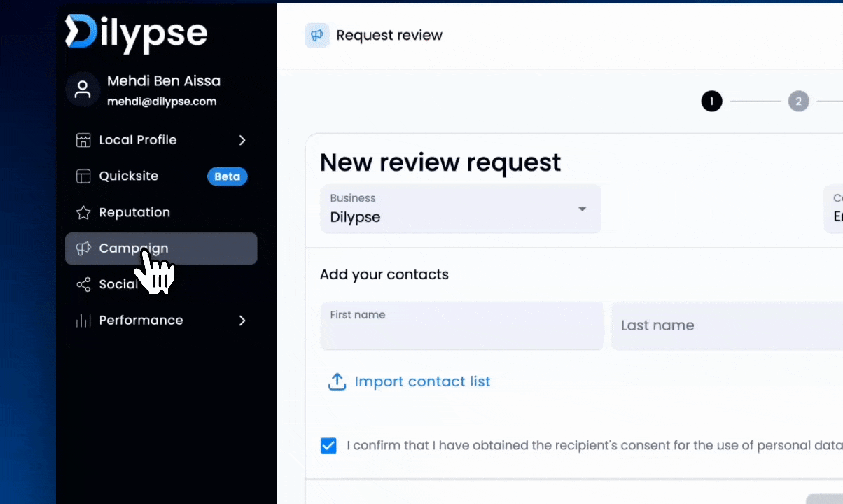The height and width of the screenshot is (504, 843).
Task: Click the Dilypse logo
Action: [x=136, y=32]
